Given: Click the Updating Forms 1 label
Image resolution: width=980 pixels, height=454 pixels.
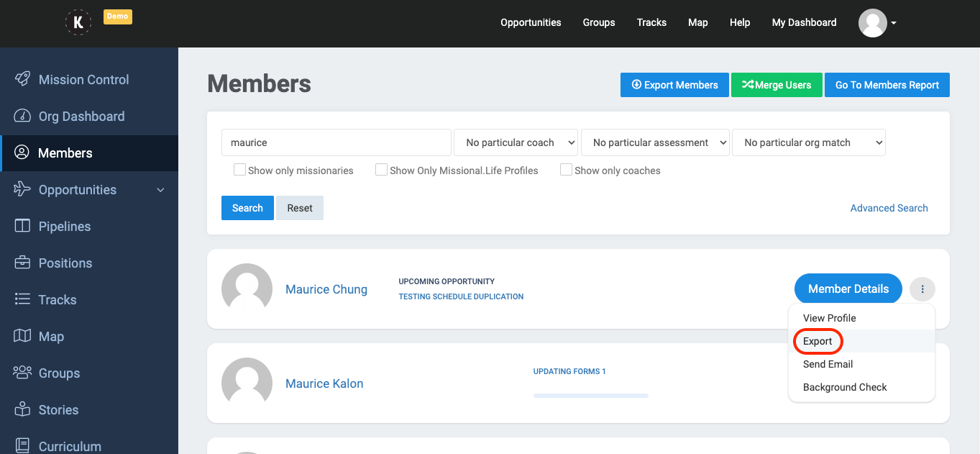Looking at the screenshot, I should tap(569, 371).
